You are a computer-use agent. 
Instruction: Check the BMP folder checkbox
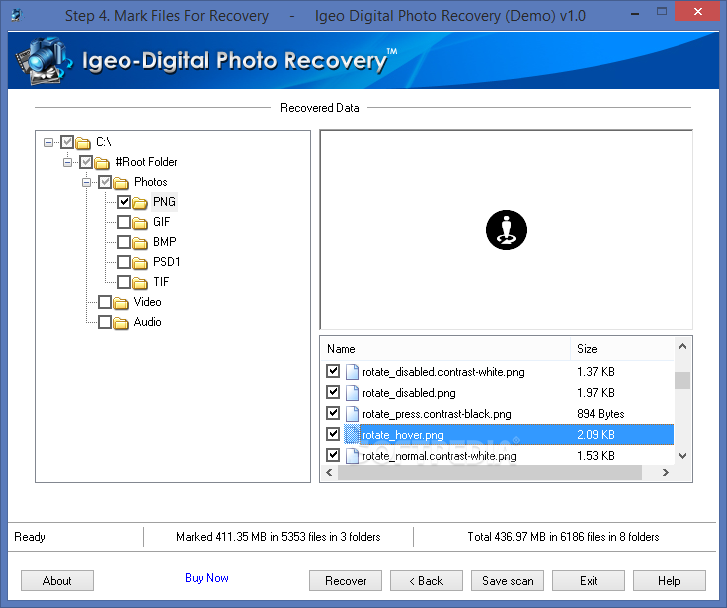(x=124, y=242)
